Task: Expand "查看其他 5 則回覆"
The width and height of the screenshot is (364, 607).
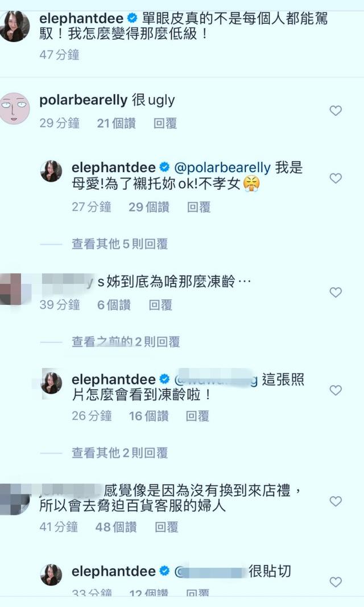Action: tap(119, 244)
